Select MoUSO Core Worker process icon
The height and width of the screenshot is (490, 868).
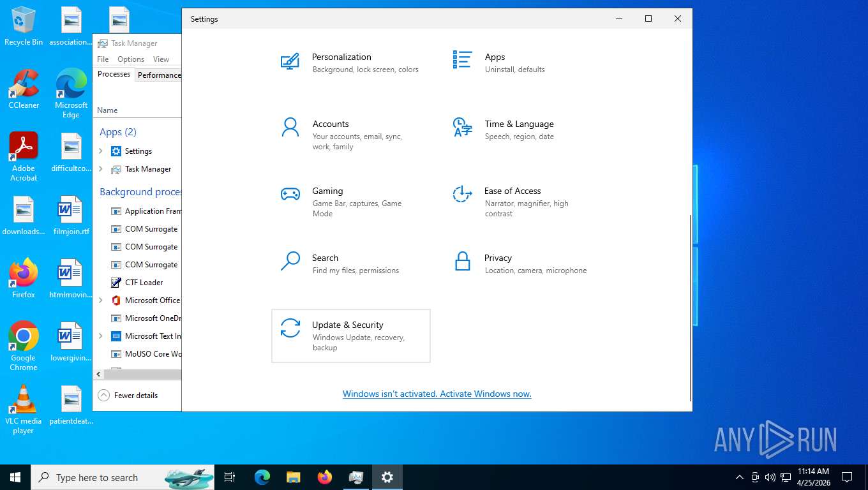coord(116,354)
